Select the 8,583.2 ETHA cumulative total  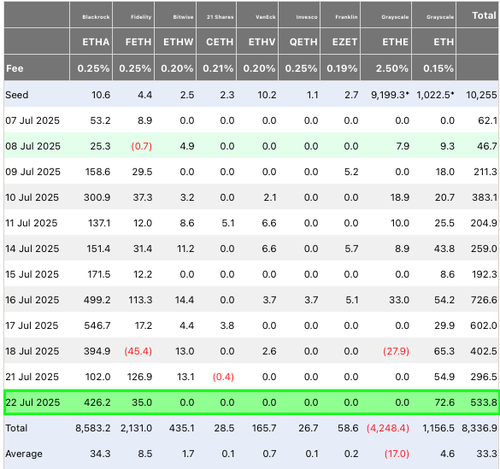93,428
